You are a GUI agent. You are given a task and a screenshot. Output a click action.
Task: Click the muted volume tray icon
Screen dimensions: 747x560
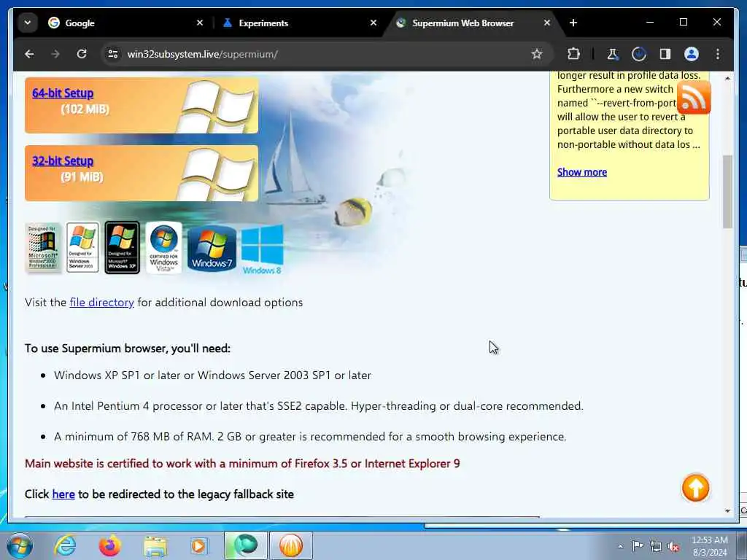pos(673,547)
